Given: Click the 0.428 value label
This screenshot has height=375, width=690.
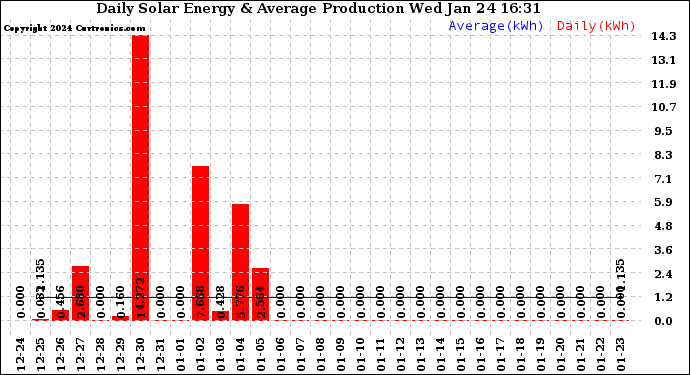Looking at the screenshot, I should pos(220,302).
